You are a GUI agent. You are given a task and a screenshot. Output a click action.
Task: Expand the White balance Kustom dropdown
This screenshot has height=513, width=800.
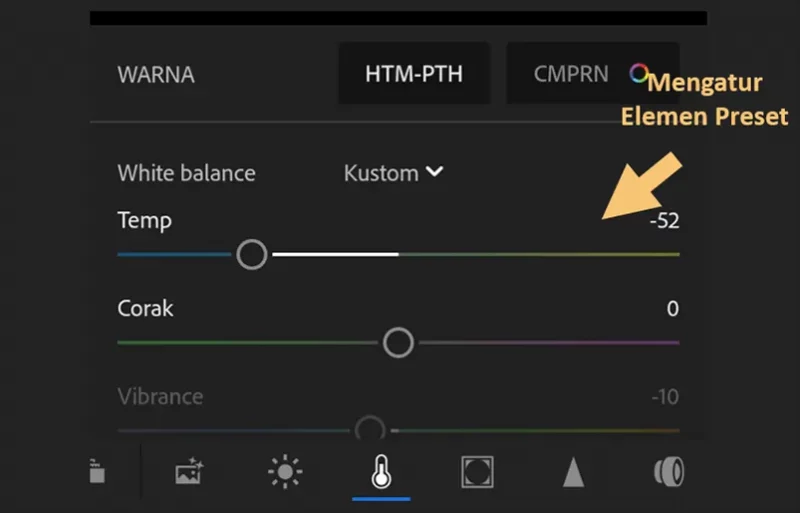coord(393,173)
